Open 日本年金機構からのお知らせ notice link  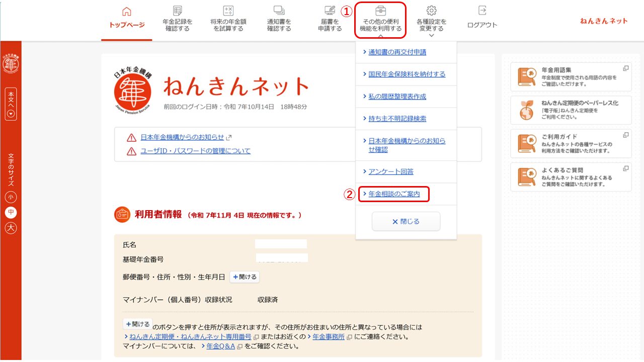click(x=182, y=137)
